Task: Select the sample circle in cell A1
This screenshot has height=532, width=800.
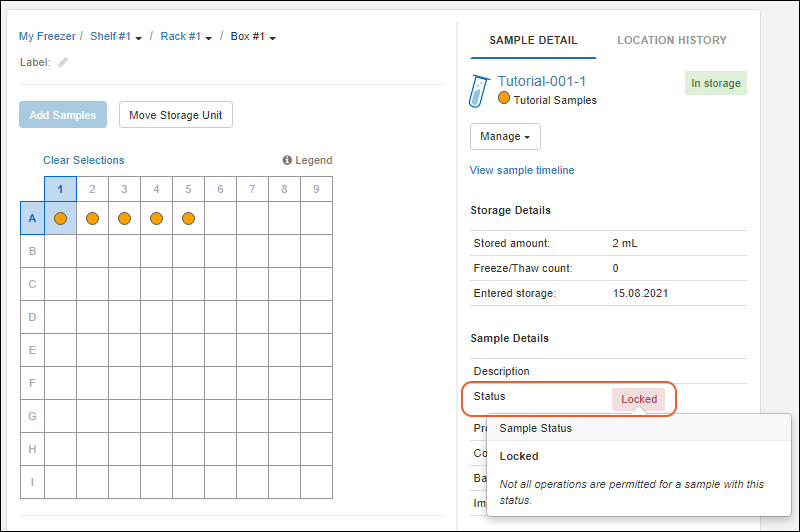Action: coord(60,218)
